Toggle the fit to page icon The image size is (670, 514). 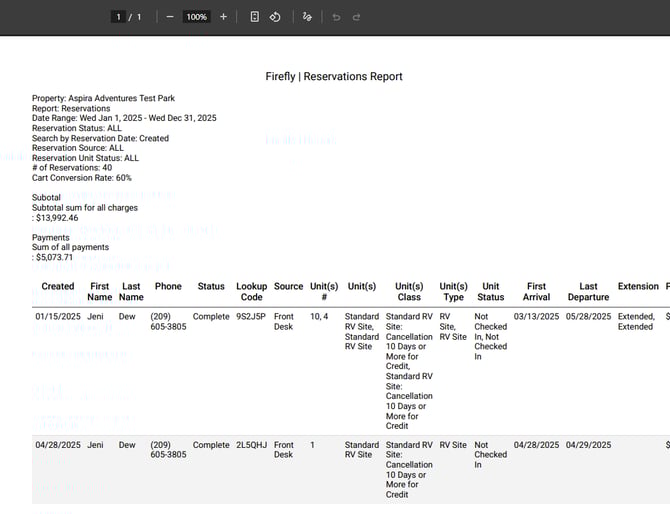(x=255, y=17)
